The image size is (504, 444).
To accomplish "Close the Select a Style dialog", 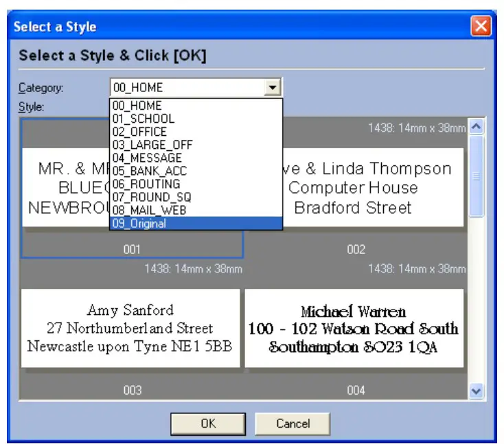I will click(481, 25).
